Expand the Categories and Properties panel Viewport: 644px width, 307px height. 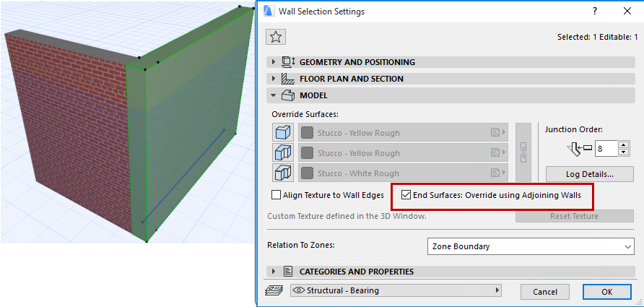274,272
